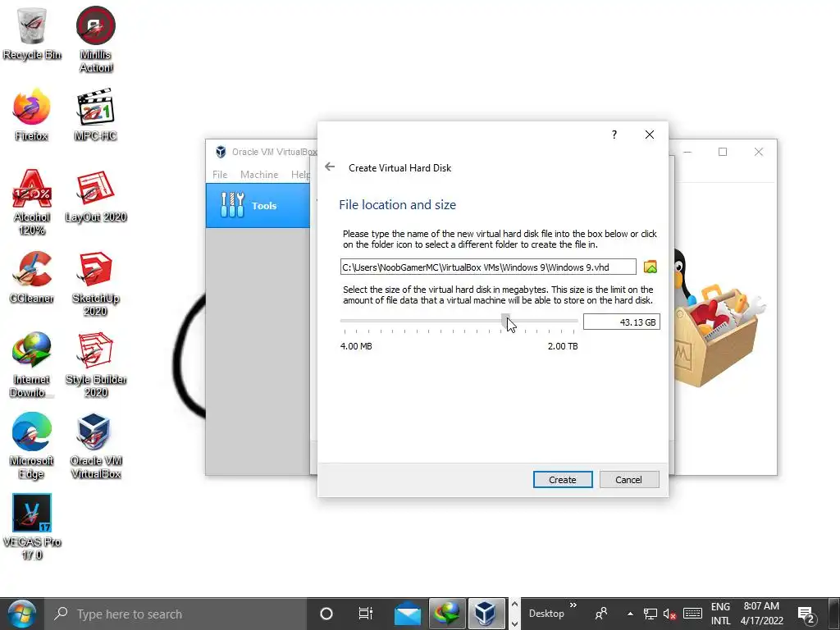Go back with the wizard arrow
The height and width of the screenshot is (630, 840).
(x=330, y=167)
